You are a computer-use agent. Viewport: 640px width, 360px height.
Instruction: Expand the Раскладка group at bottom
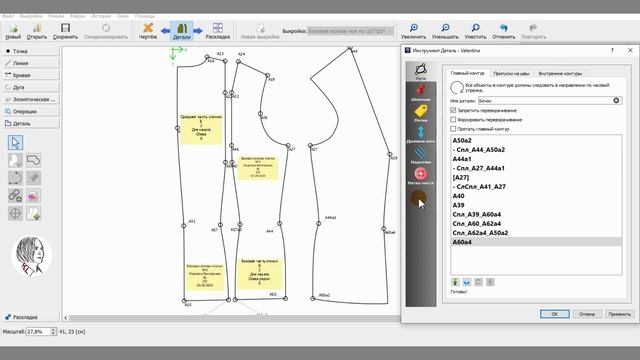pyautogui.click(x=31, y=317)
